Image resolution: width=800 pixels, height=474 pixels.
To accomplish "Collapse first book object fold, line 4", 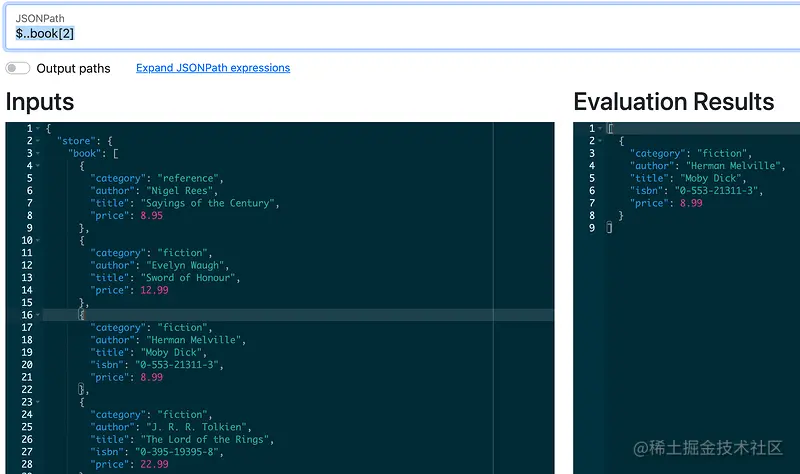I will coord(38,166).
